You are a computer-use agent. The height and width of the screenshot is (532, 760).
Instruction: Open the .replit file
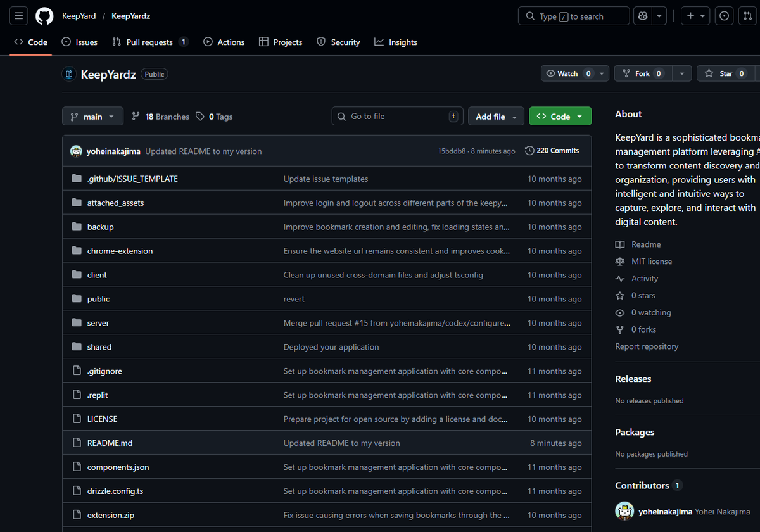98,395
